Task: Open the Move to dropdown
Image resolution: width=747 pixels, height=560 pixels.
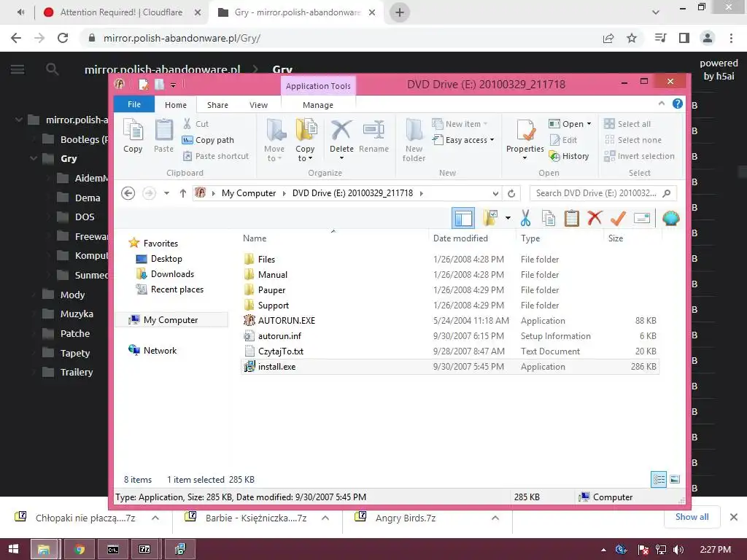Action: [x=274, y=153]
